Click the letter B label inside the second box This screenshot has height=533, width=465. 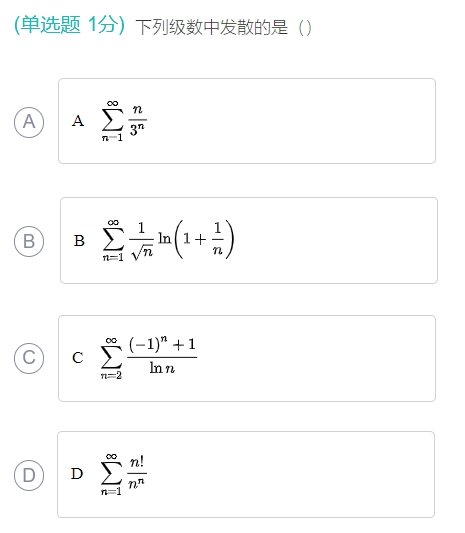(x=79, y=241)
